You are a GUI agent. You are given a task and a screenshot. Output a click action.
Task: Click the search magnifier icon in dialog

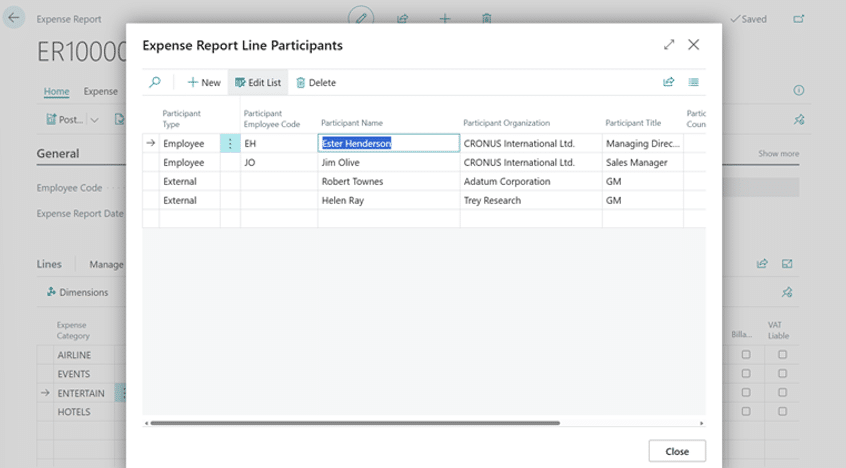(155, 82)
